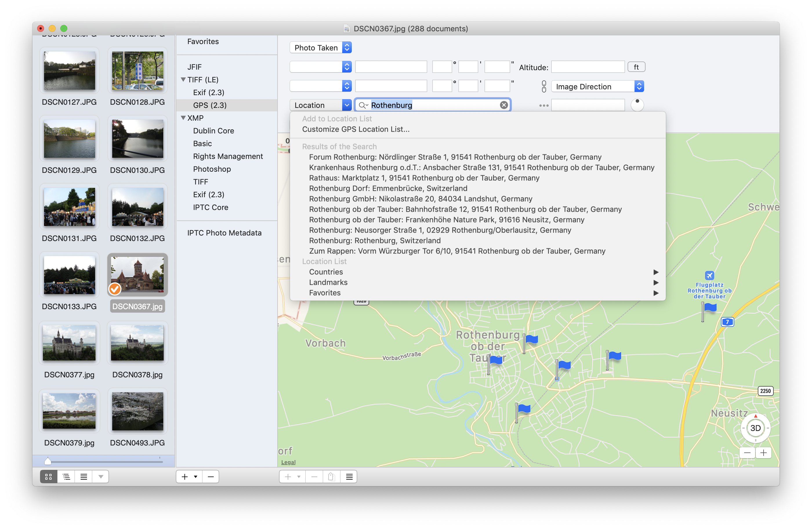Click the 2250 road shield on map
Viewport: 812px width, 529px height.
765,391
